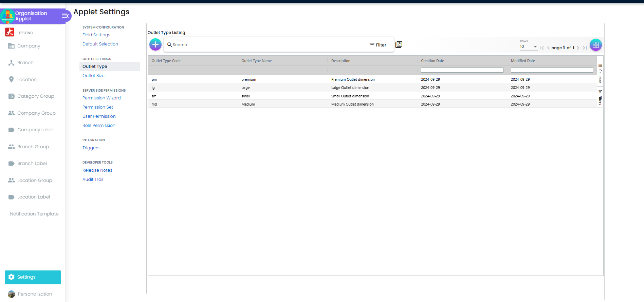Open the grid apps launcher icon
The height and width of the screenshot is (302, 644).
point(595,45)
